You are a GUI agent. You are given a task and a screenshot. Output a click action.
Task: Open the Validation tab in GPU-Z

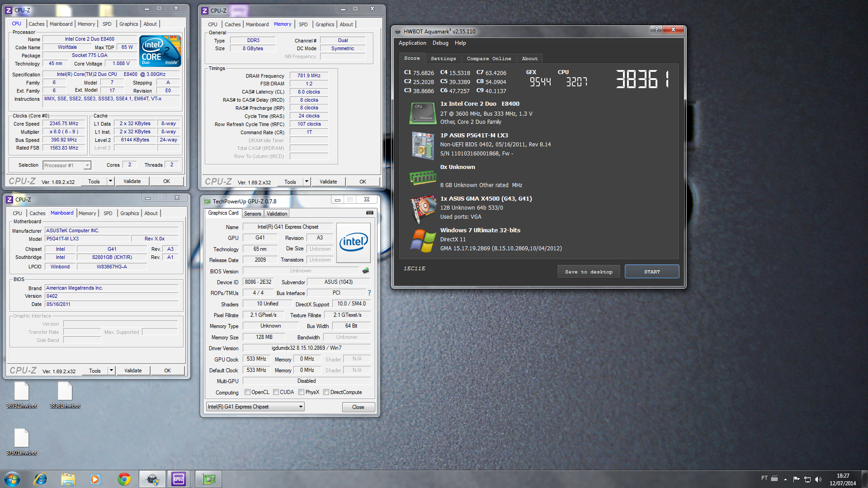[x=277, y=214]
